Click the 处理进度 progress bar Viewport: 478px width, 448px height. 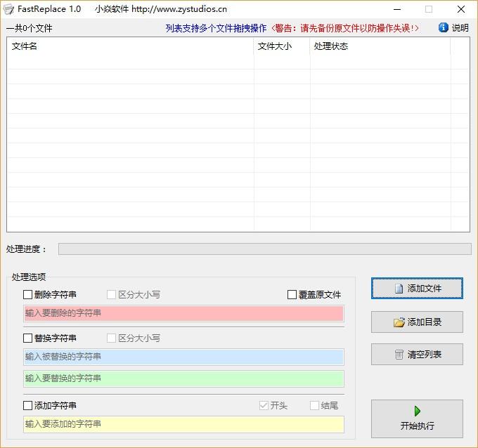264,249
